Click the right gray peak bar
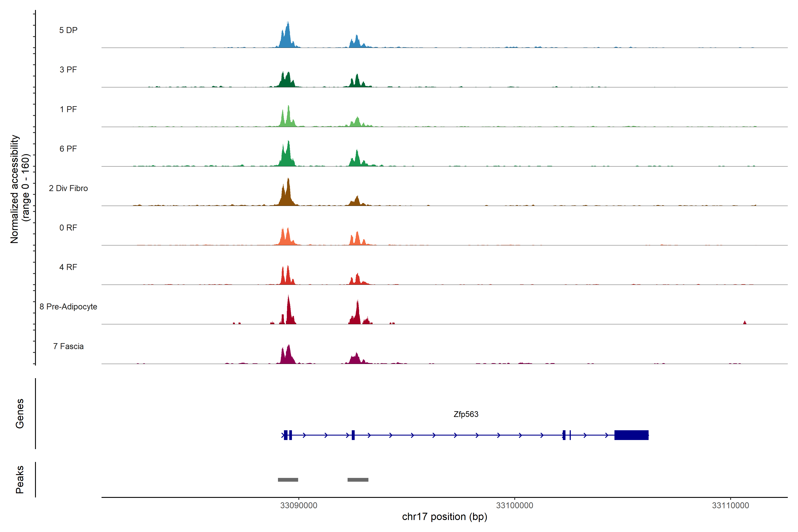The height and width of the screenshot is (532, 798). point(358,480)
